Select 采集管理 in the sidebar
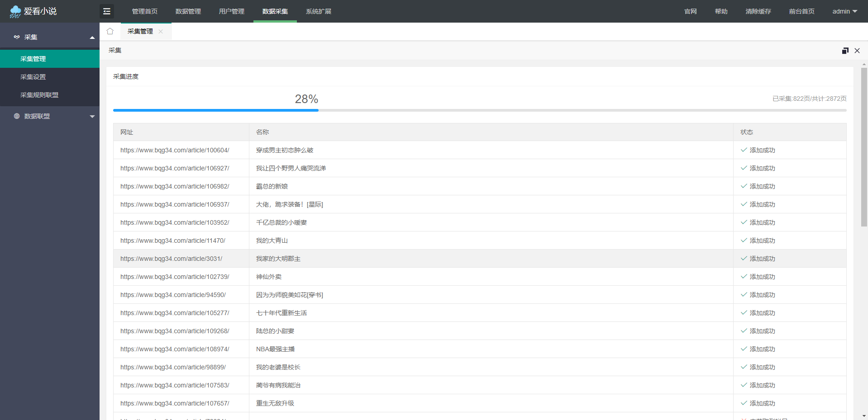 (50, 59)
